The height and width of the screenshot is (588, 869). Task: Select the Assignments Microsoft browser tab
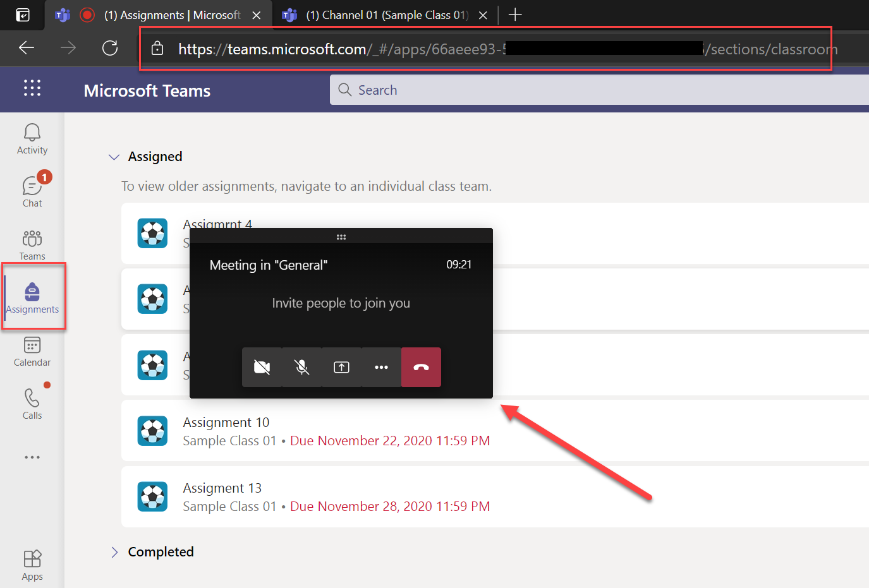158,15
